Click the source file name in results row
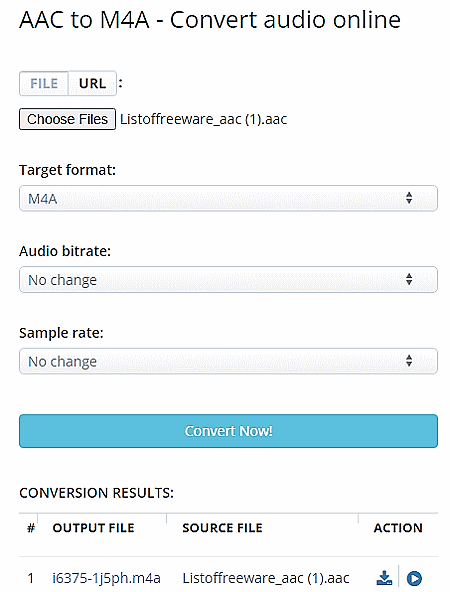The image size is (450, 592). pos(266,578)
